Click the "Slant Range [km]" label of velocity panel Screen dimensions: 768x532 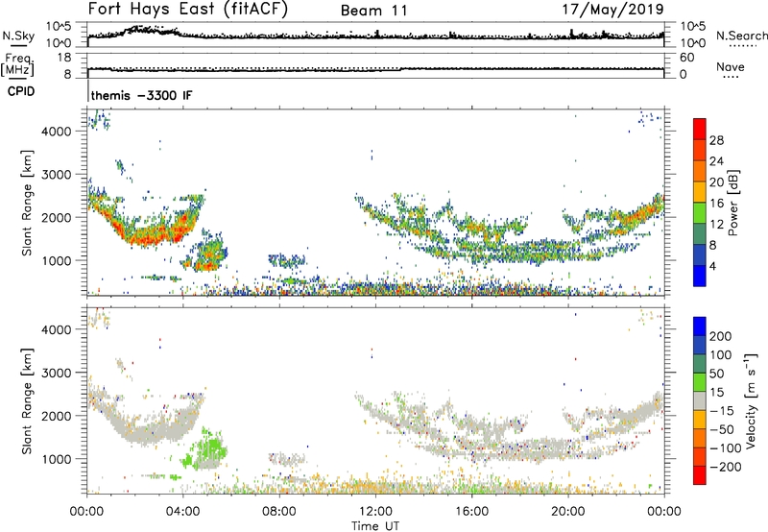[27, 400]
